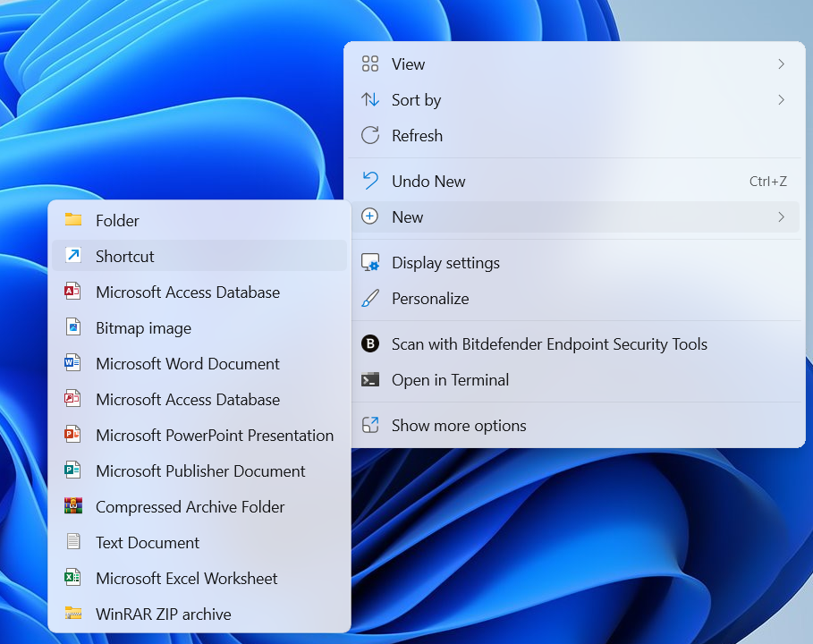Screen dimensions: 813x644
Task: Click the Display settings monitor-gear icon
Action: (x=370, y=262)
